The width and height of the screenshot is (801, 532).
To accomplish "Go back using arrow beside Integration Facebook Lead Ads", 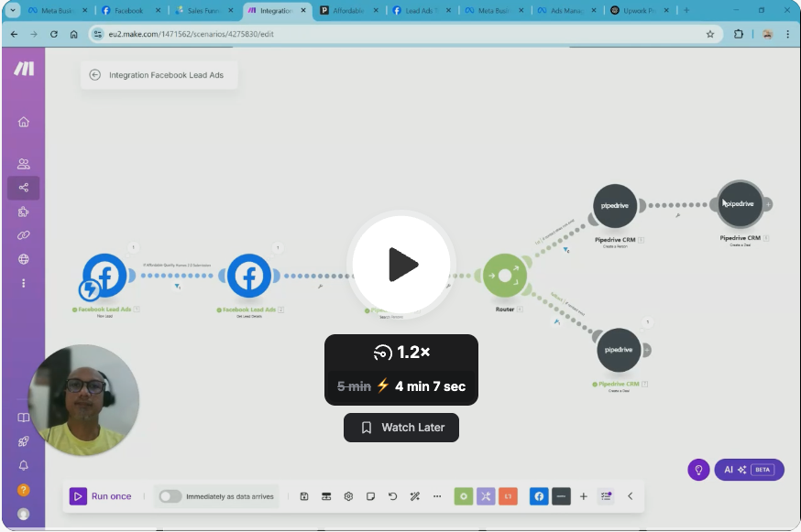I will [x=95, y=75].
